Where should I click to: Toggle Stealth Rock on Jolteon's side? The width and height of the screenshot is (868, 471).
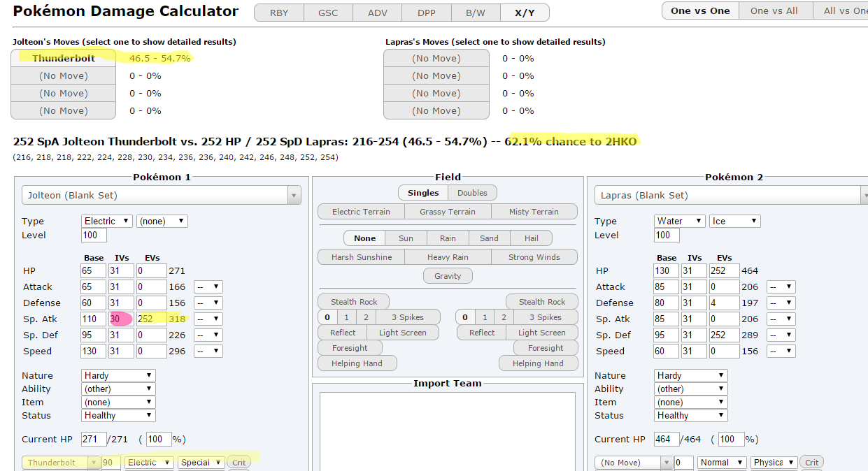pyautogui.click(x=354, y=302)
